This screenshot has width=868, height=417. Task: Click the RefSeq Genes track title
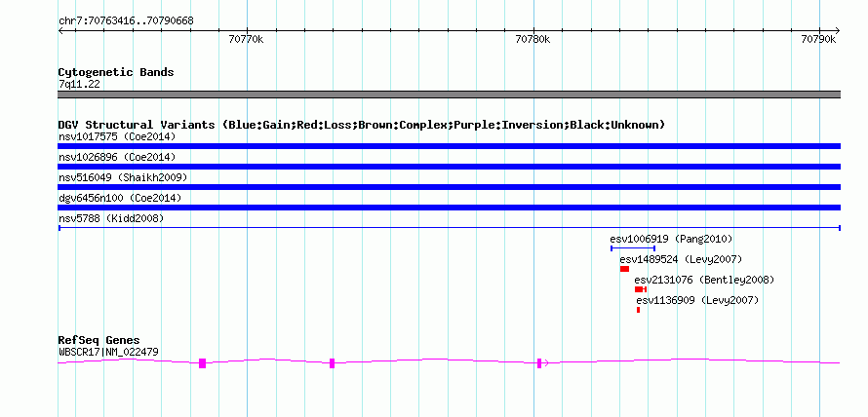[99, 340]
